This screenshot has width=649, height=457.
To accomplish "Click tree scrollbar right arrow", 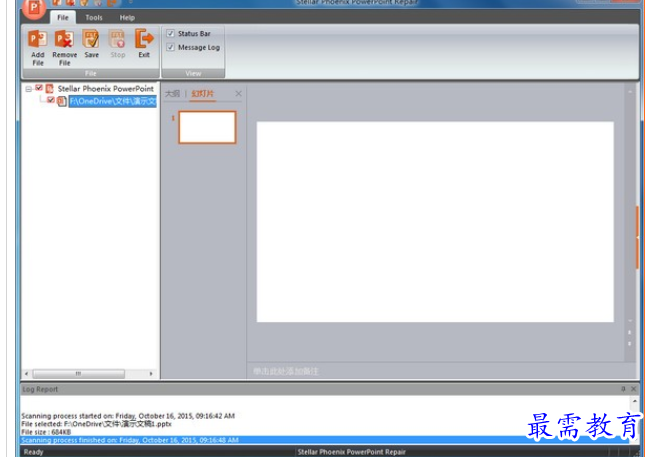I will point(151,374).
